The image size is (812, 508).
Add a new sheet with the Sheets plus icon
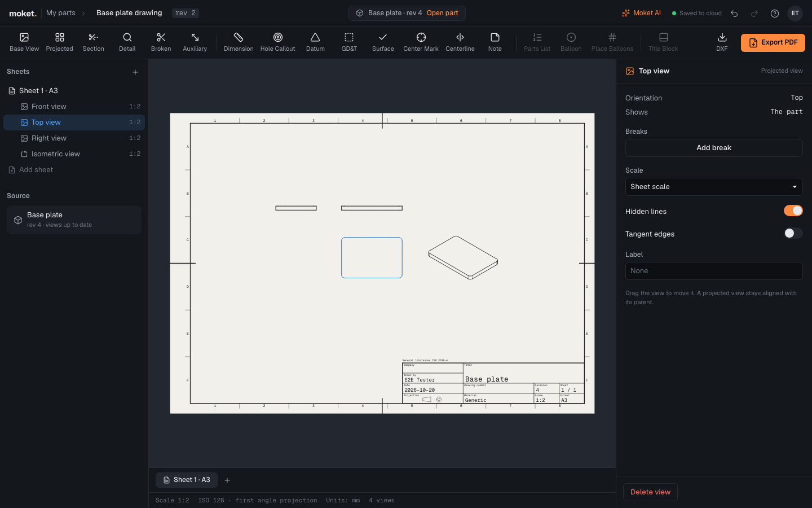(x=135, y=72)
